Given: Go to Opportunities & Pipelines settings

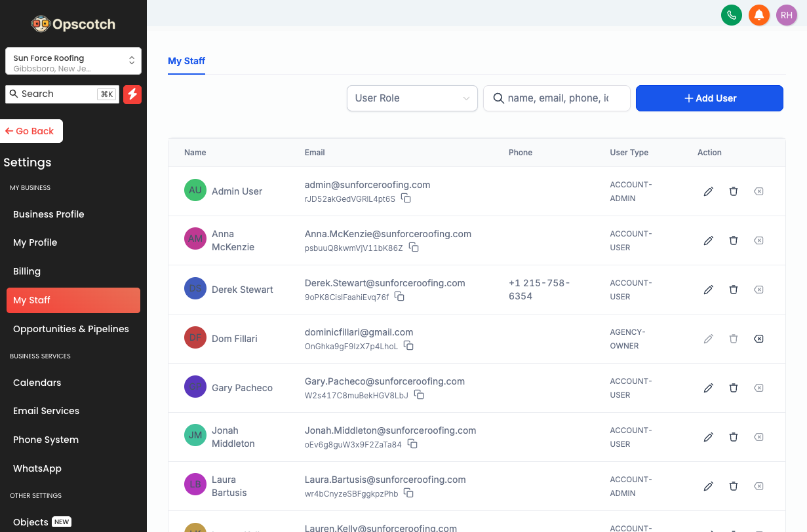Looking at the screenshot, I should pos(71,329).
